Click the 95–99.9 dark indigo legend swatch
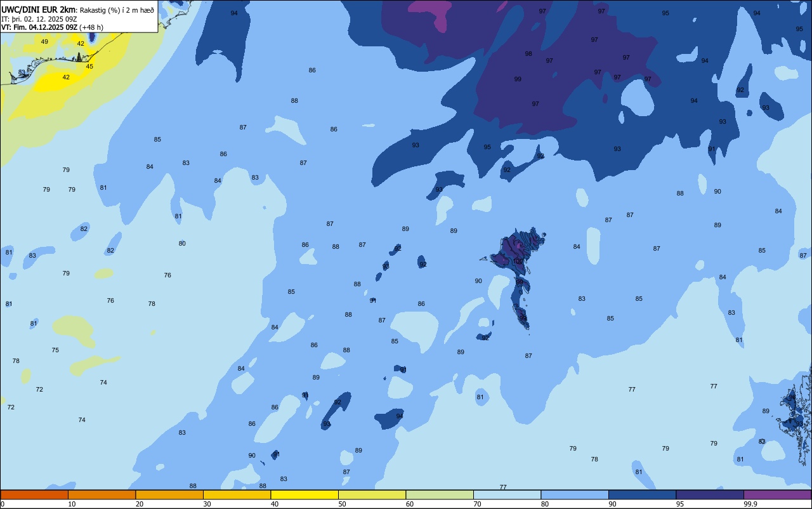Image resolution: width=812 pixels, height=509 pixels. (710, 494)
